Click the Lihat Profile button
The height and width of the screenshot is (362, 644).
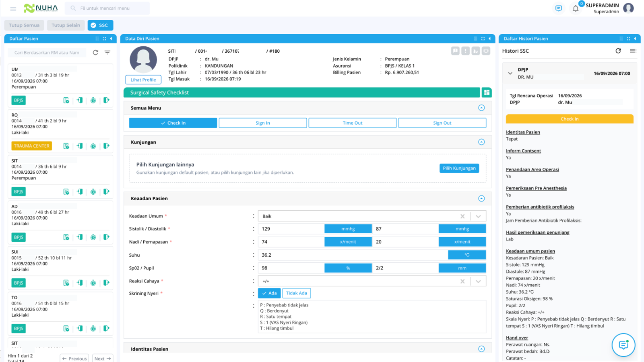click(x=143, y=80)
